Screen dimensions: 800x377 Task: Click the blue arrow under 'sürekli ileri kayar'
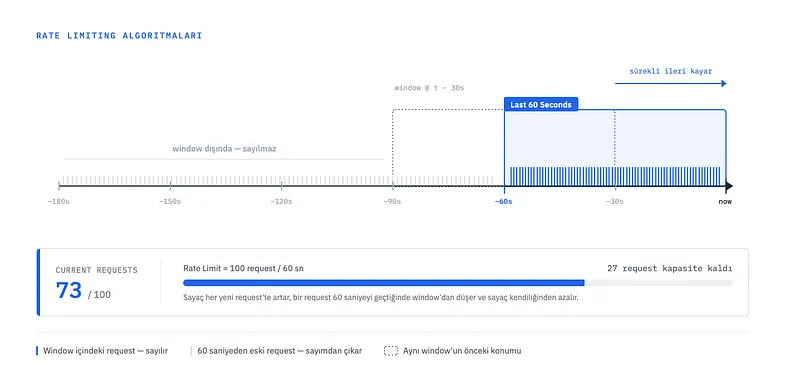(670, 84)
